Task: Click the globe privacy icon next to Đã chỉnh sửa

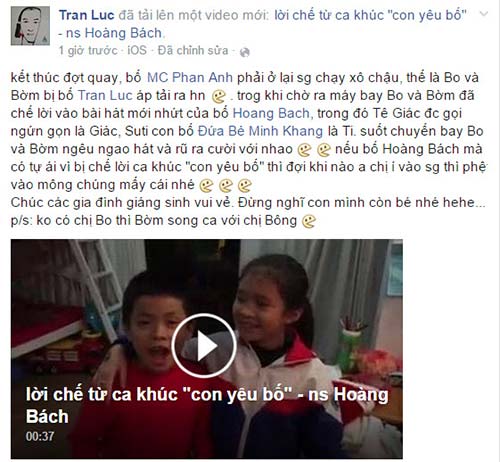Action: click(x=245, y=52)
